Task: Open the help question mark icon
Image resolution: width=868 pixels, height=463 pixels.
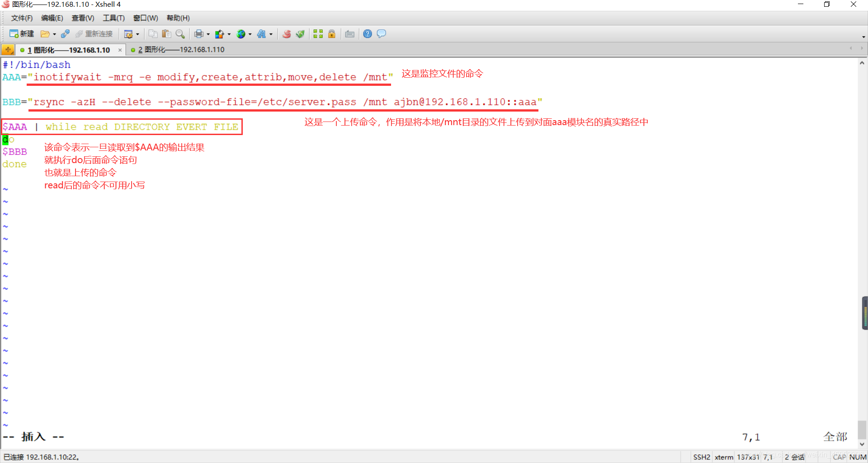Action: 368,34
